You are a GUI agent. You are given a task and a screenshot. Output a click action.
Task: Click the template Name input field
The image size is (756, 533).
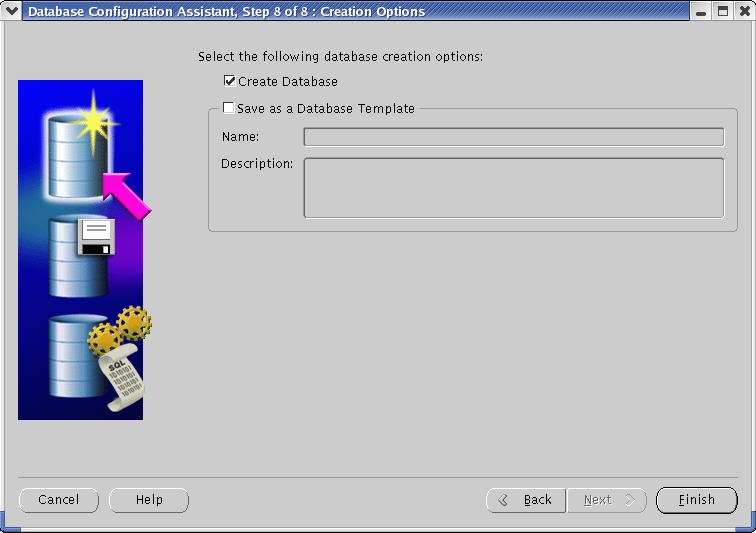coord(513,137)
